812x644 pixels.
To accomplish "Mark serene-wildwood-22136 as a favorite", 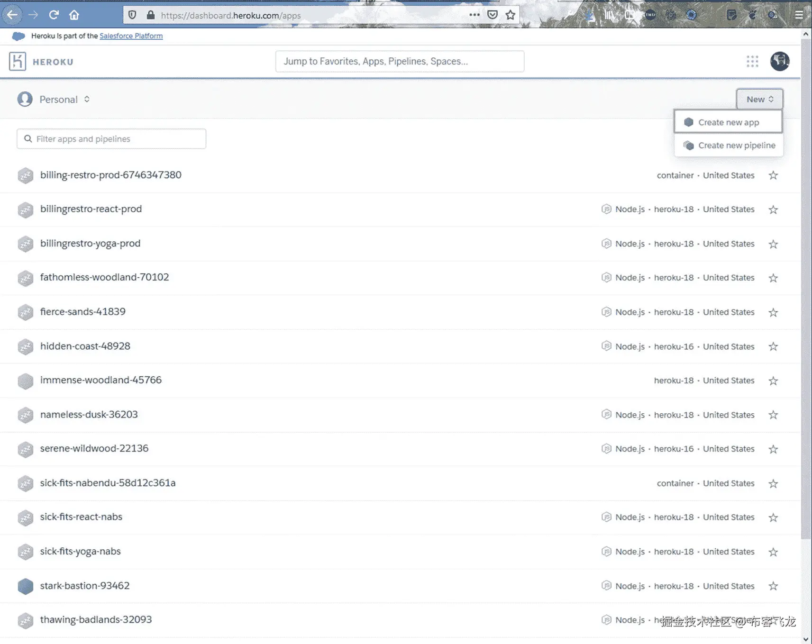I will 773,449.
